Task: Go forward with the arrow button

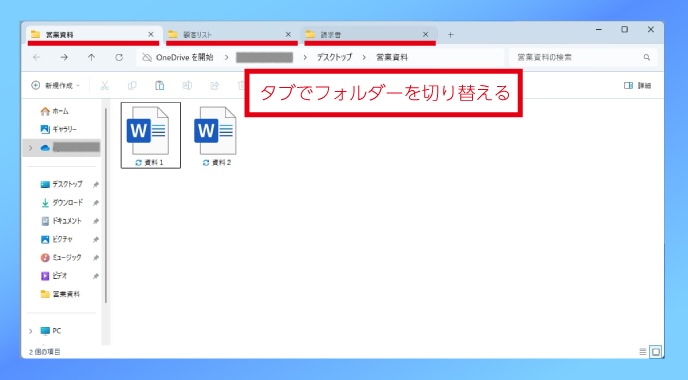Action: (64, 57)
